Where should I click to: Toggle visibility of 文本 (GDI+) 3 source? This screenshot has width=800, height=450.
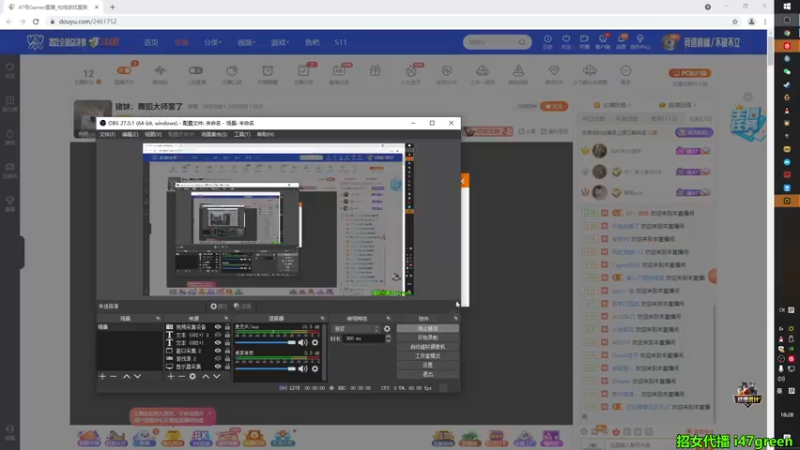point(218,335)
